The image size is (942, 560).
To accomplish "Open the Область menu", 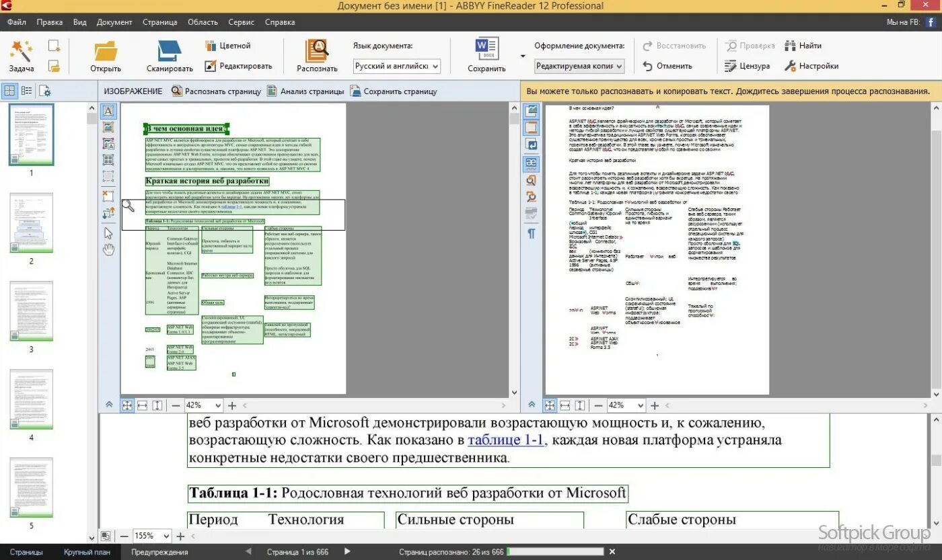I will coord(203,22).
